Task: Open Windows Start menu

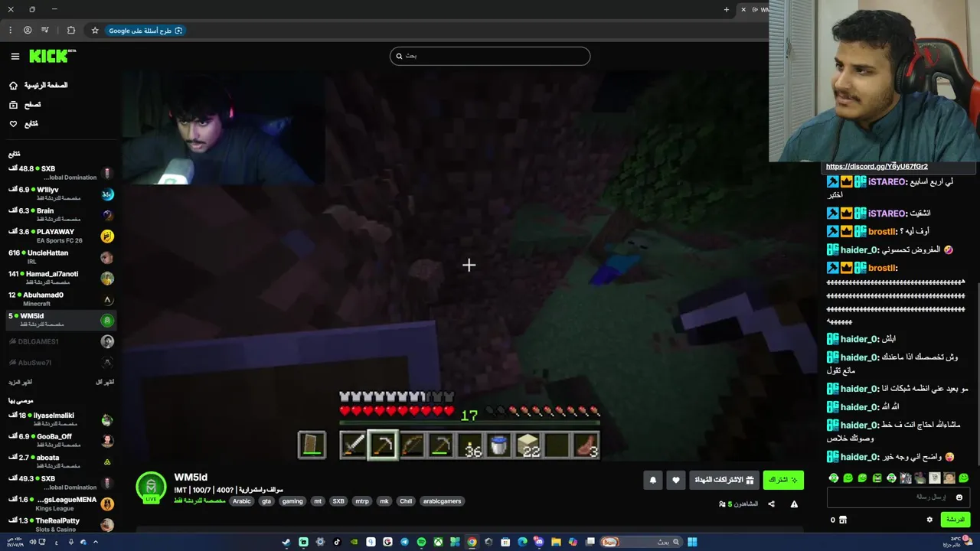Action: click(692, 542)
